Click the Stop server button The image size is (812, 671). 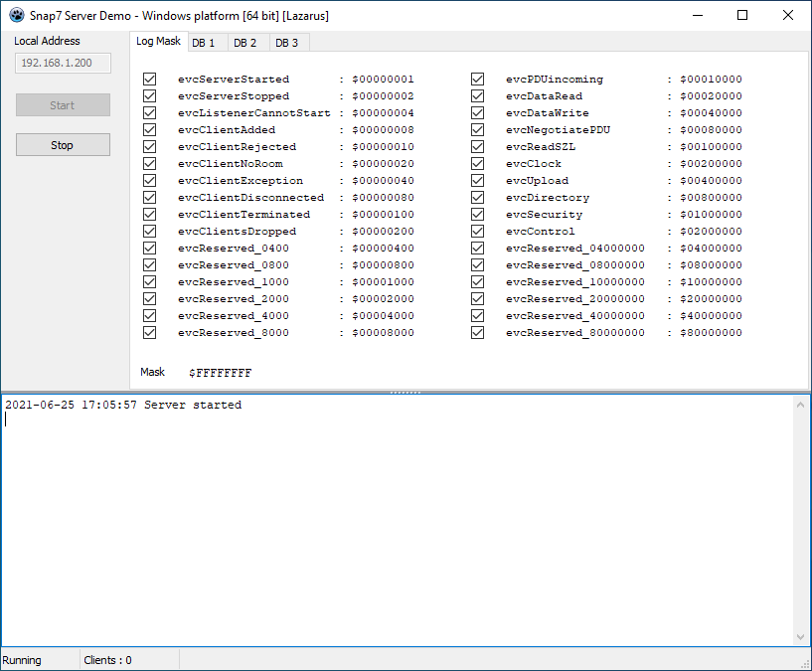[x=63, y=144]
